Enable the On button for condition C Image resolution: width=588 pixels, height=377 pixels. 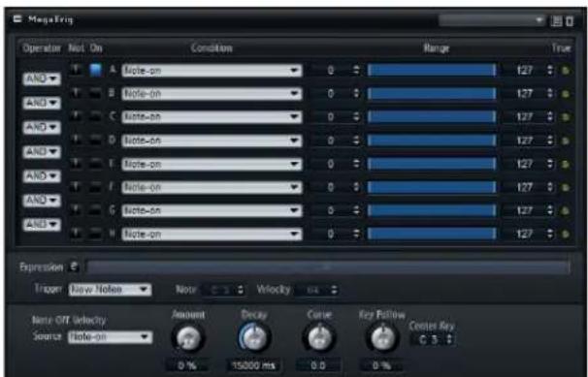(96, 117)
